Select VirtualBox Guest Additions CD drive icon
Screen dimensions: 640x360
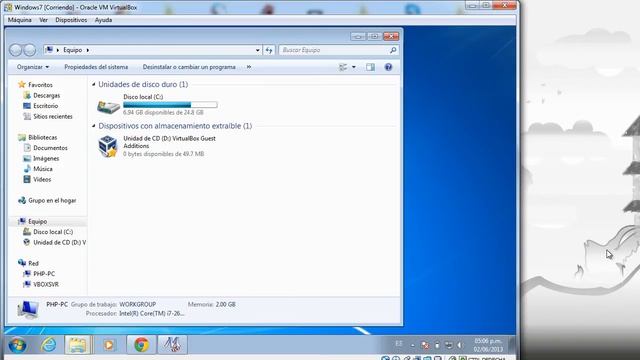[x=108, y=146]
